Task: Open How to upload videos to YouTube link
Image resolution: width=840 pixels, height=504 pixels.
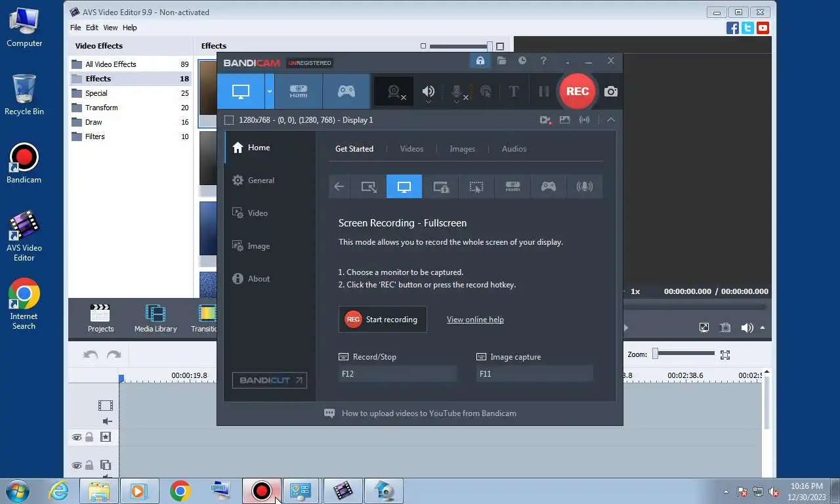Action: 429,413
